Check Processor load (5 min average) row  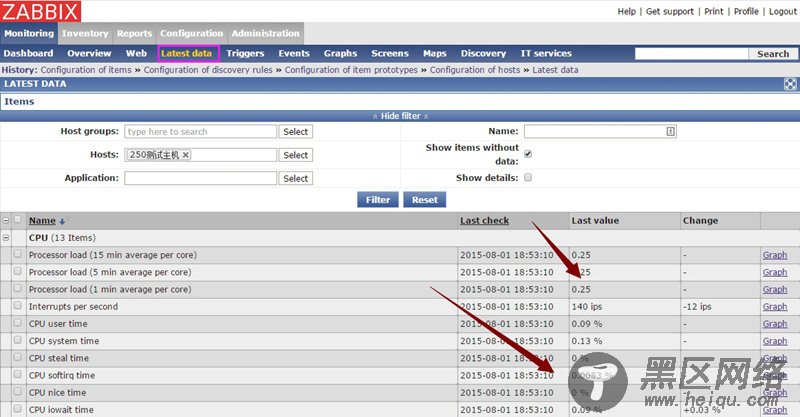18,272
